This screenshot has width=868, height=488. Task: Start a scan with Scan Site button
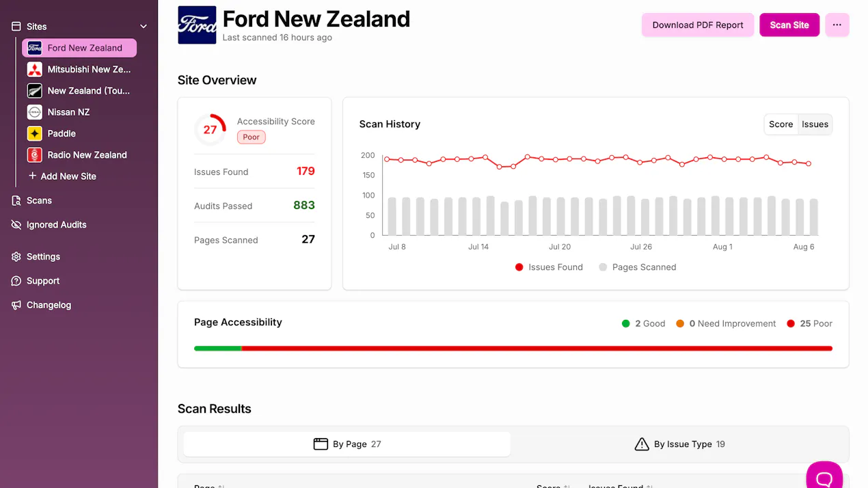click(789, 25)
